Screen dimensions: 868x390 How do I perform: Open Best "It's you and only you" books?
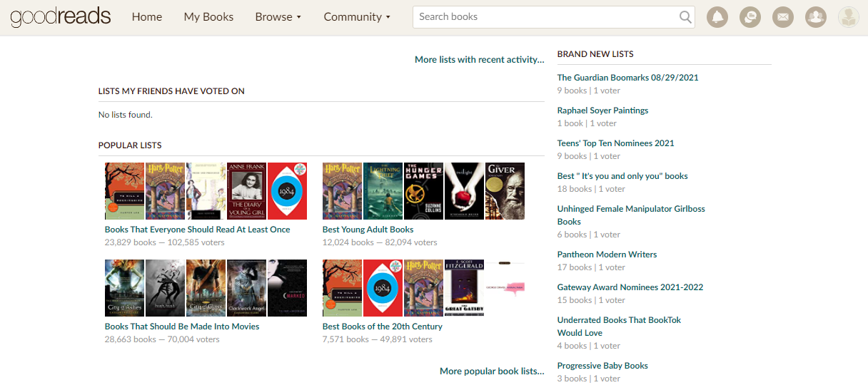click(x=623, y=176)
